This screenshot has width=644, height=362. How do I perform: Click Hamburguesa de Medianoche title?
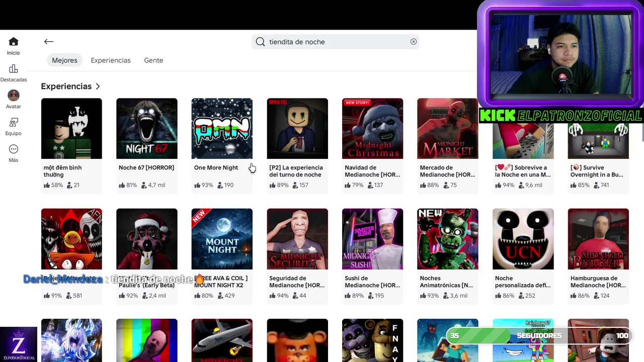coord(598,282)
